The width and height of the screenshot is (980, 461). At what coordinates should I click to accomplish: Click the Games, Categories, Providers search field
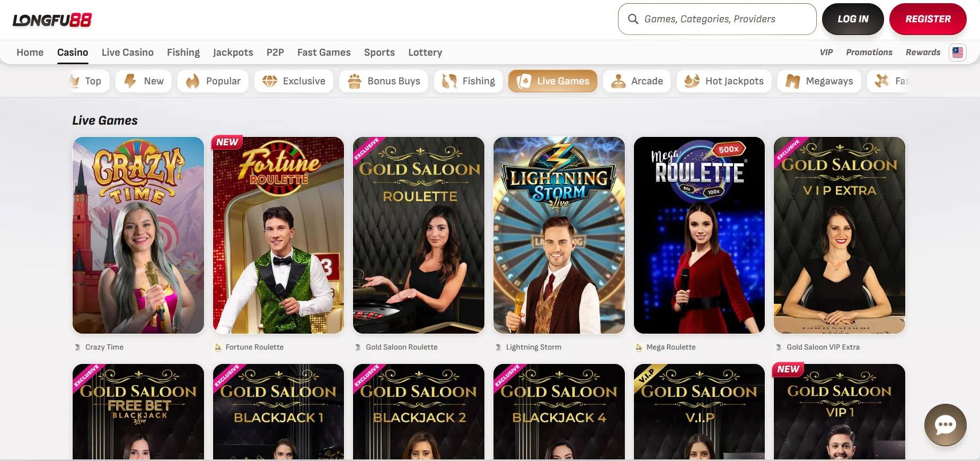[x=717, y=19]
